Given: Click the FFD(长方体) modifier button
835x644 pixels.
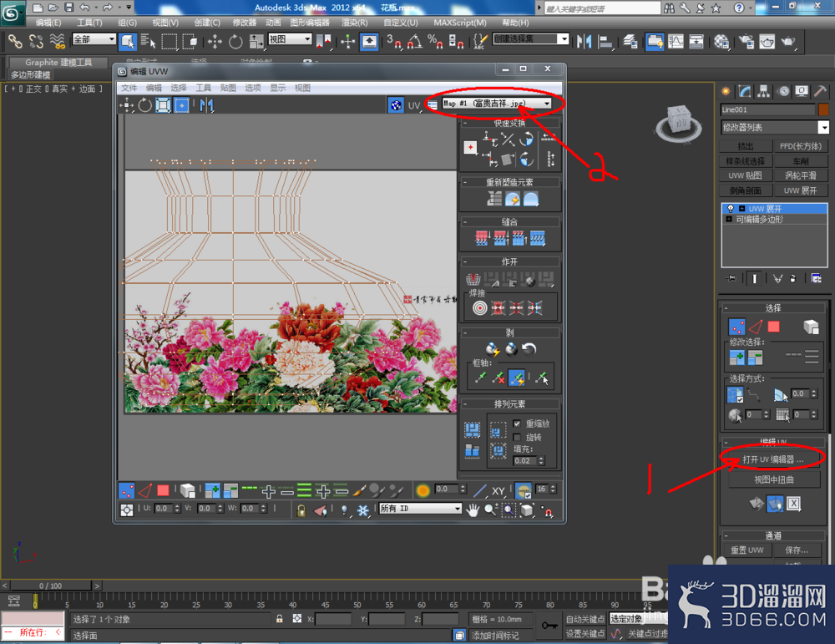Looking at the screenshot, I should [x=801, y=146].
